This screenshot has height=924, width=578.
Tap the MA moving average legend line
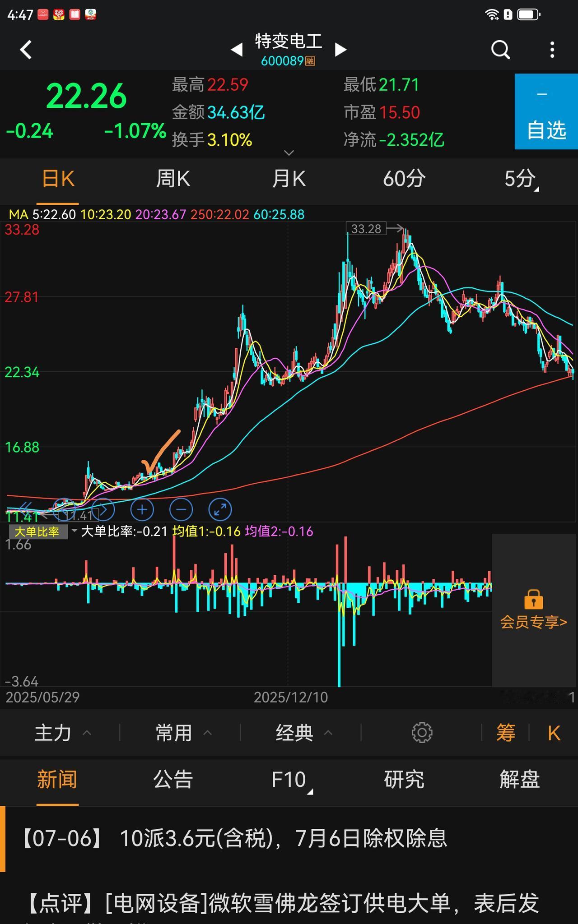coord(157,214)
